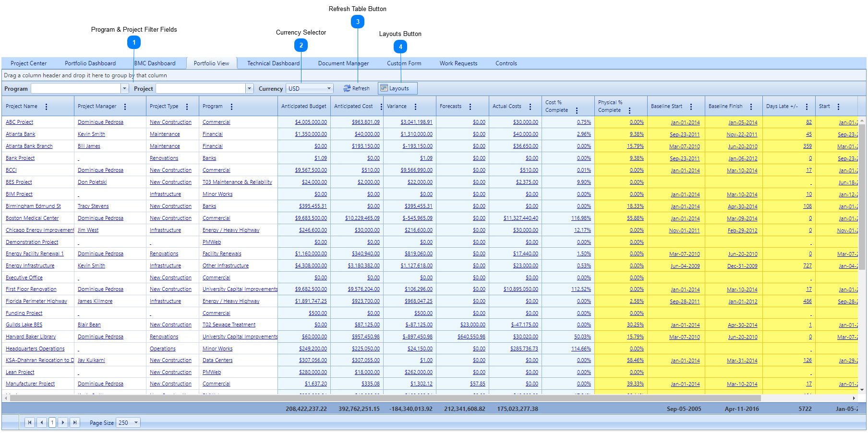Image resolution: width=868 pixels, height=433 pixels.
Task: Open Start column menu icon
Action: (838, 107)
